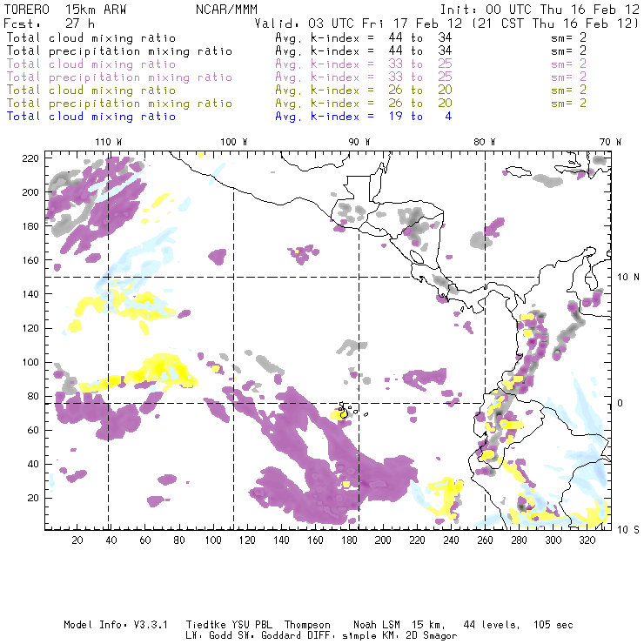Select '33 to 25' on purple cloud row
Image resolution: width=644 pixels, height=644 pixels.
(x=420, y=64)
